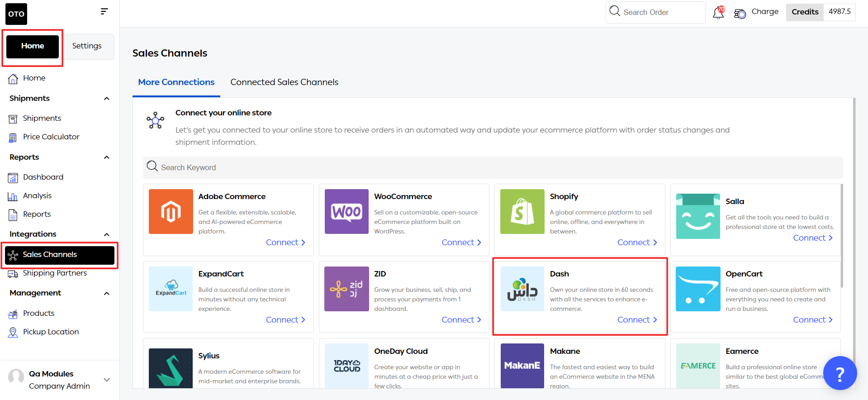
Task: Click the ExpandCart logo
Action: (171, 289)
